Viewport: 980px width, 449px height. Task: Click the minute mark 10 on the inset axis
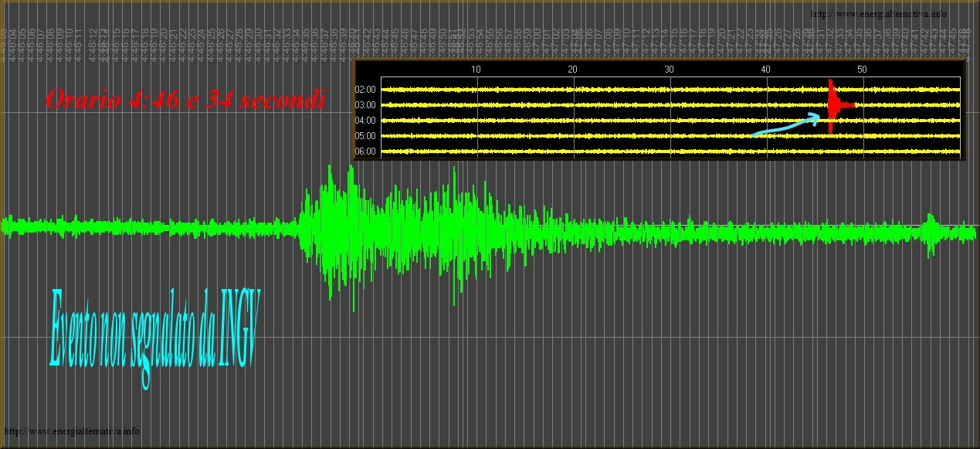tap(476, 70)
